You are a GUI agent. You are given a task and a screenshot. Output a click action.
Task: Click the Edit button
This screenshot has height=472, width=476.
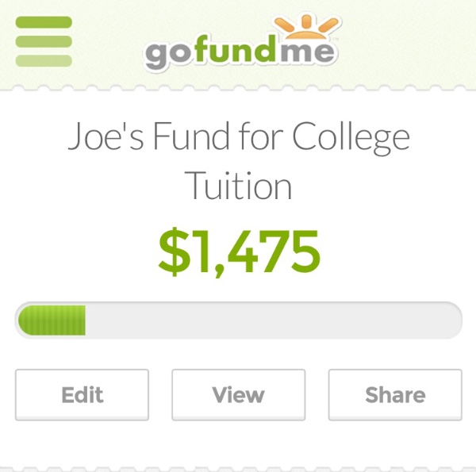82,394
